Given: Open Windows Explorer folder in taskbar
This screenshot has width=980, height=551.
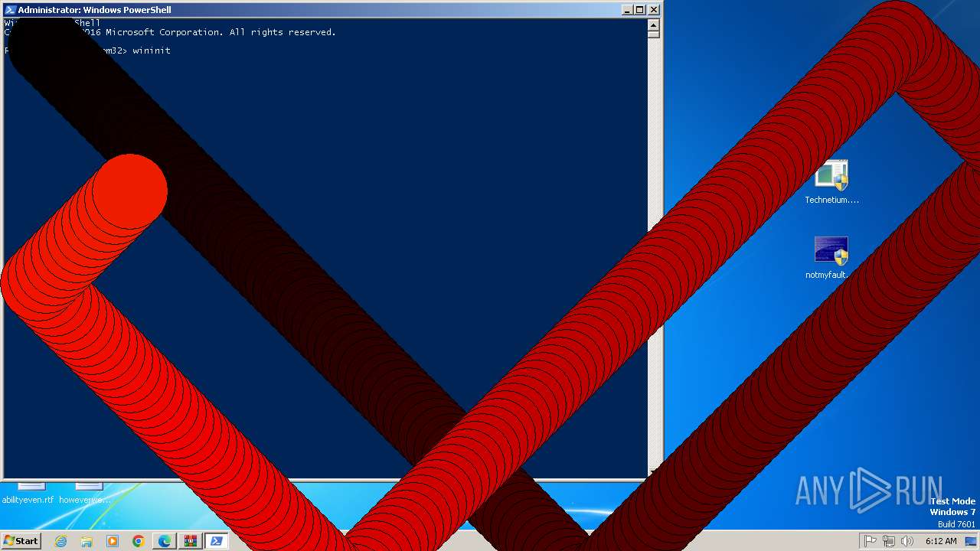Looking at the screenshot, I should (87, 541).
